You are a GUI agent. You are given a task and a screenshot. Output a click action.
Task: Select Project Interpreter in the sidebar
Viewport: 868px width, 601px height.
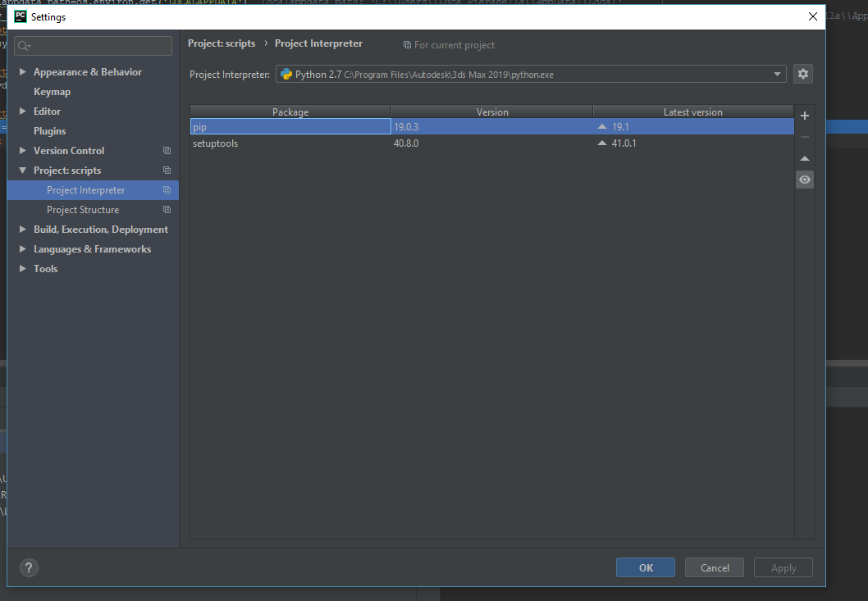tap(93, 190)
